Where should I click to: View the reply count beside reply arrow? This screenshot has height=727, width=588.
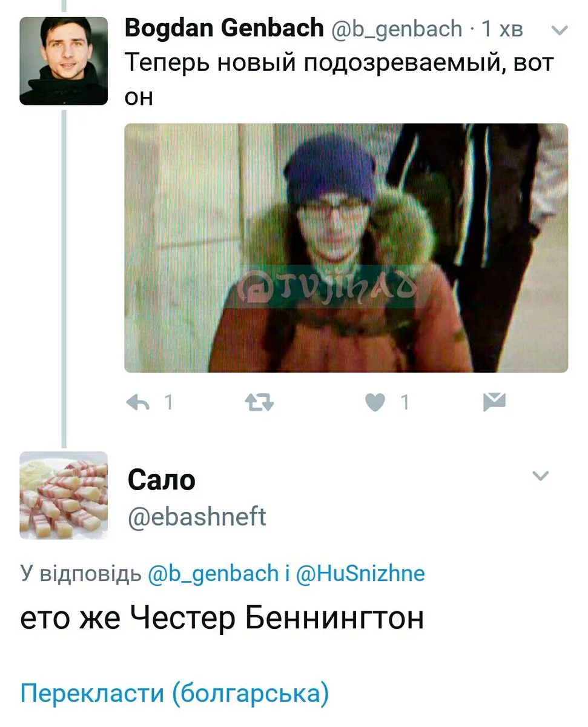click(168, 402)
